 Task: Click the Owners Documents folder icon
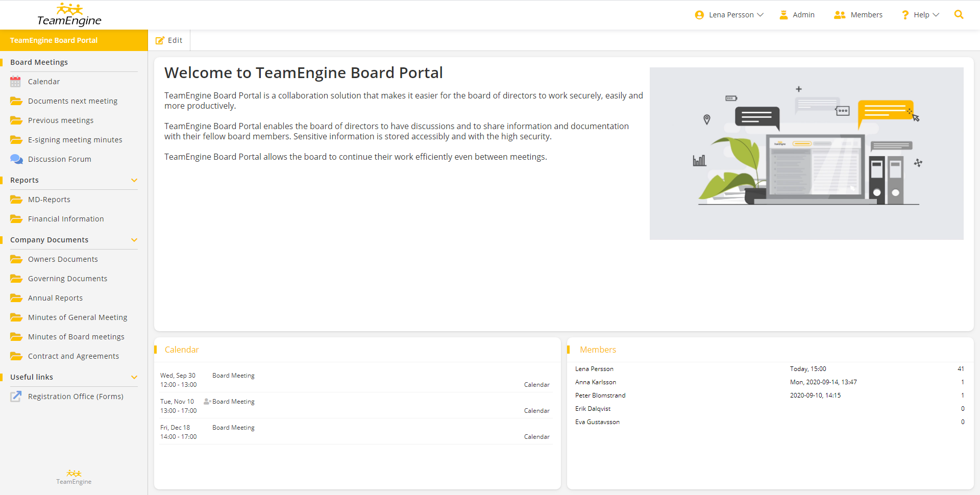coord(16,259)
